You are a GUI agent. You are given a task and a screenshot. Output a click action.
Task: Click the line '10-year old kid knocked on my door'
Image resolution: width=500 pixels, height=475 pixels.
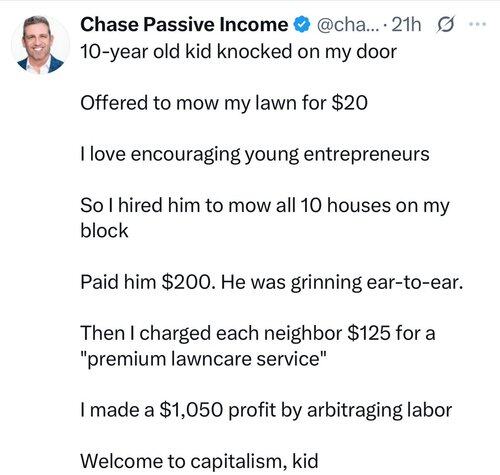(239, 52)
